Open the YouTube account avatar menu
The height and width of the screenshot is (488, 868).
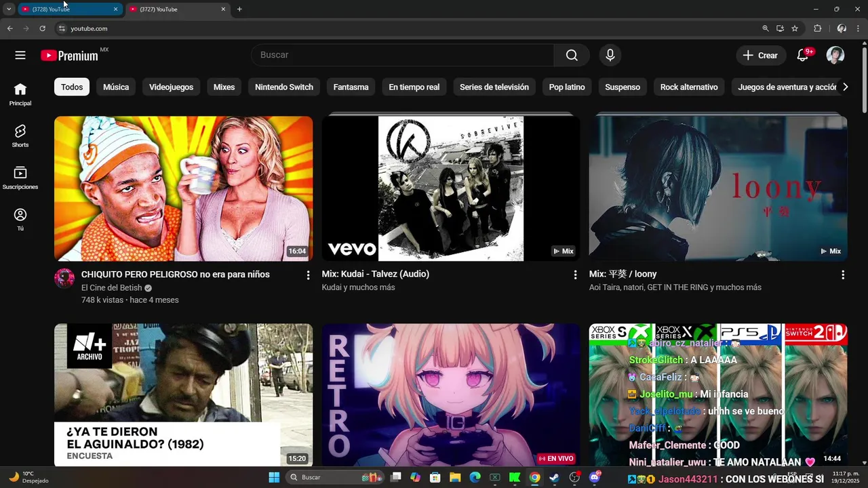(835, 56)
